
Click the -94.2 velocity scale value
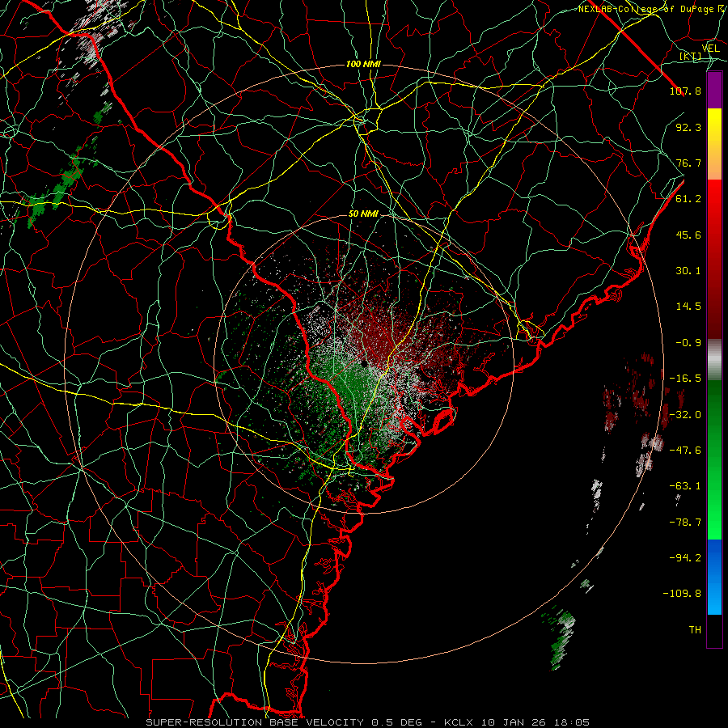click(x=685, y=558)
